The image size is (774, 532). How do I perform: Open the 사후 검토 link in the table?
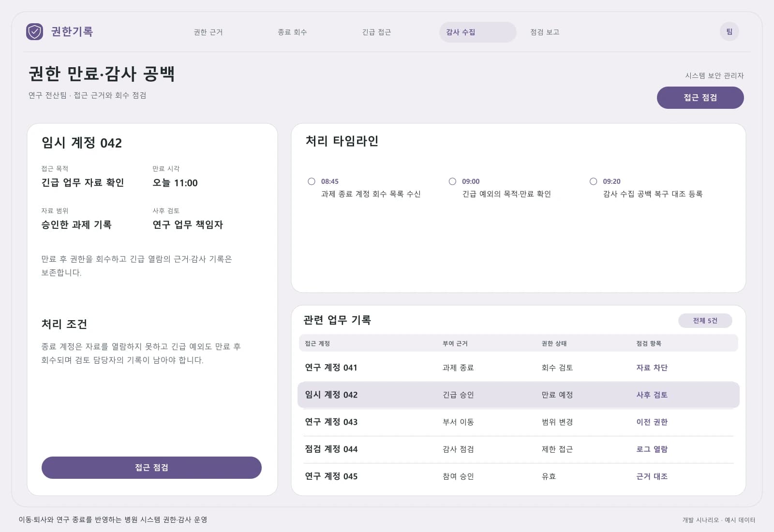point(652,395)
